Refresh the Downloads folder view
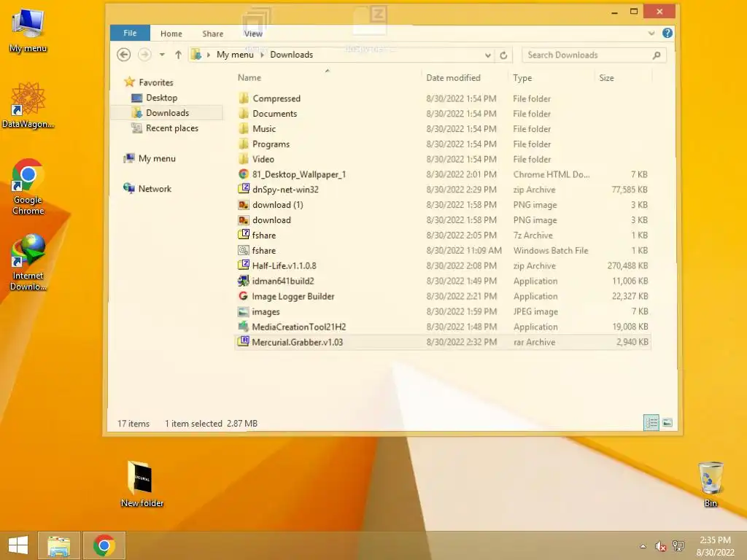Image resolution: width=747 pixels, height=560 pixels. [503, 55]
